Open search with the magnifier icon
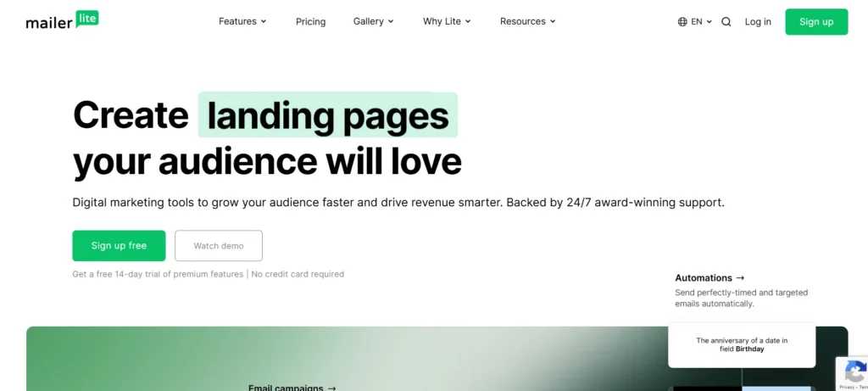Image resolution: width=868 pixels, height=391 pixels. click(x=726, y=22)
